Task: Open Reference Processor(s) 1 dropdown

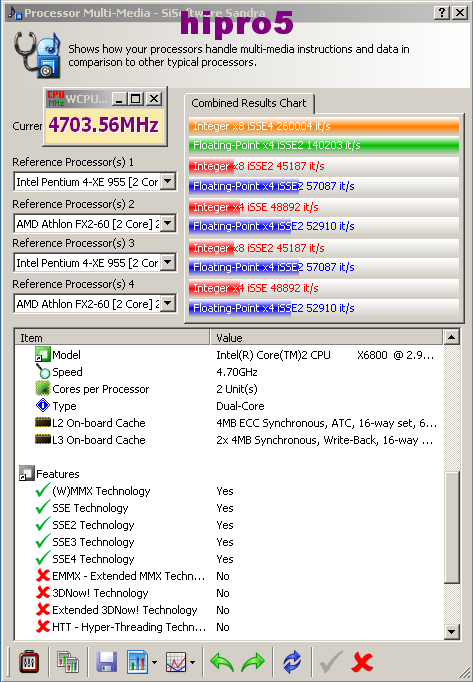Action: [x=168, y=181]
